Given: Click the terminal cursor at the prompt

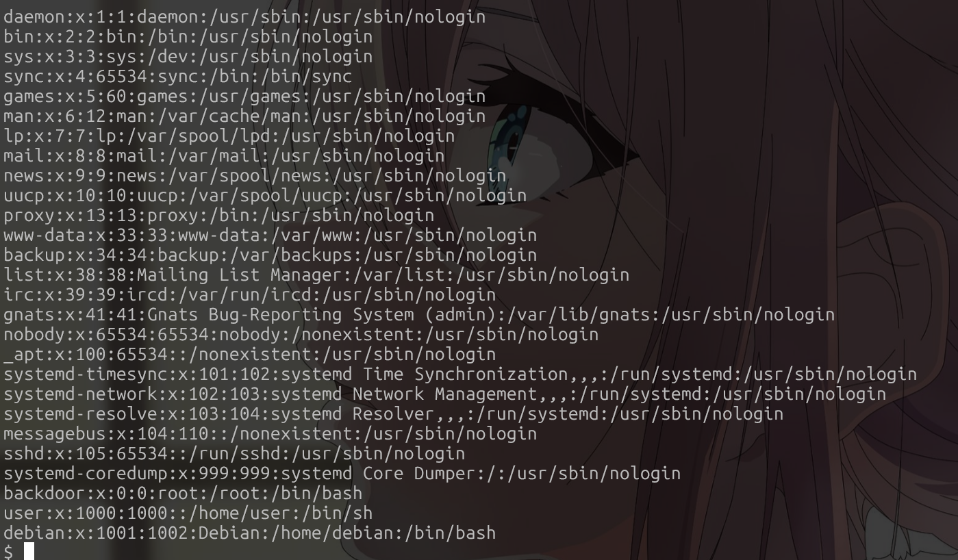Looking at the screenshot, I should pos(29,551).
